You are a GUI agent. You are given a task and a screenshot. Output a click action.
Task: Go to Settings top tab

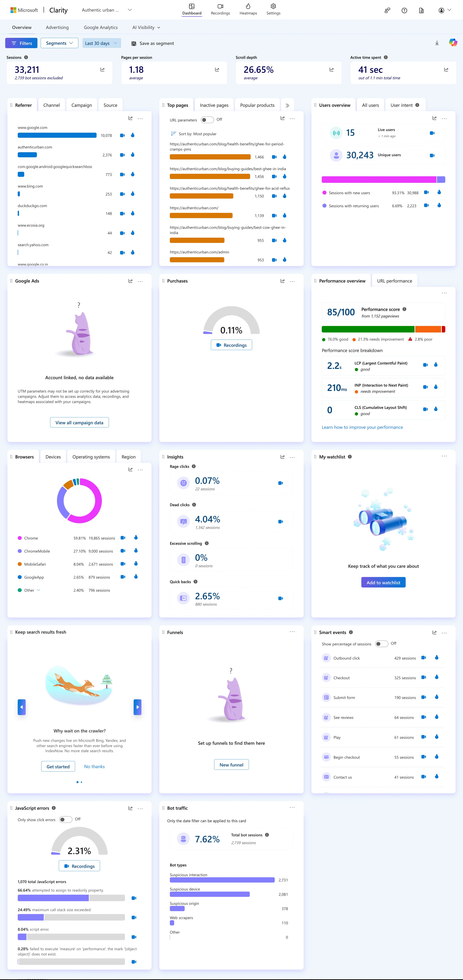273,10
